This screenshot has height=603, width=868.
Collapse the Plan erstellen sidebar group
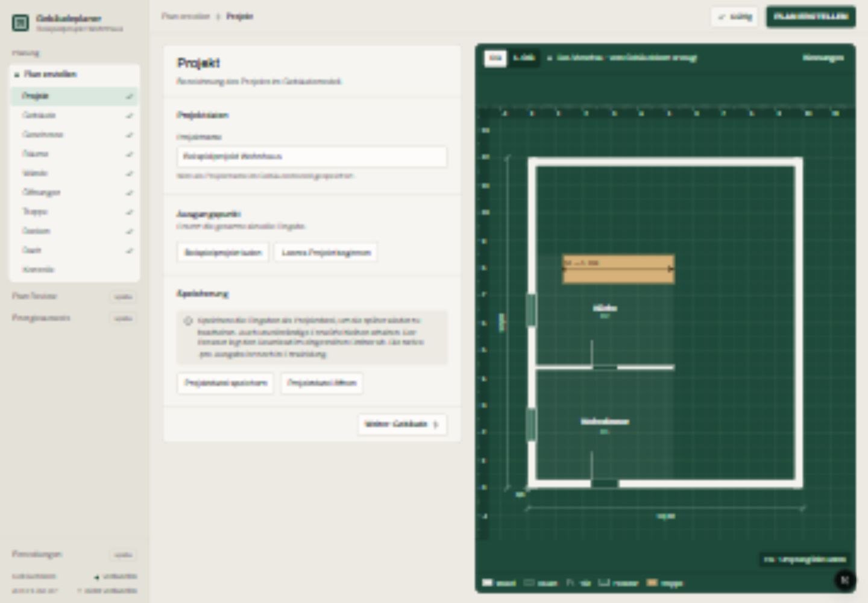(75, 74)
